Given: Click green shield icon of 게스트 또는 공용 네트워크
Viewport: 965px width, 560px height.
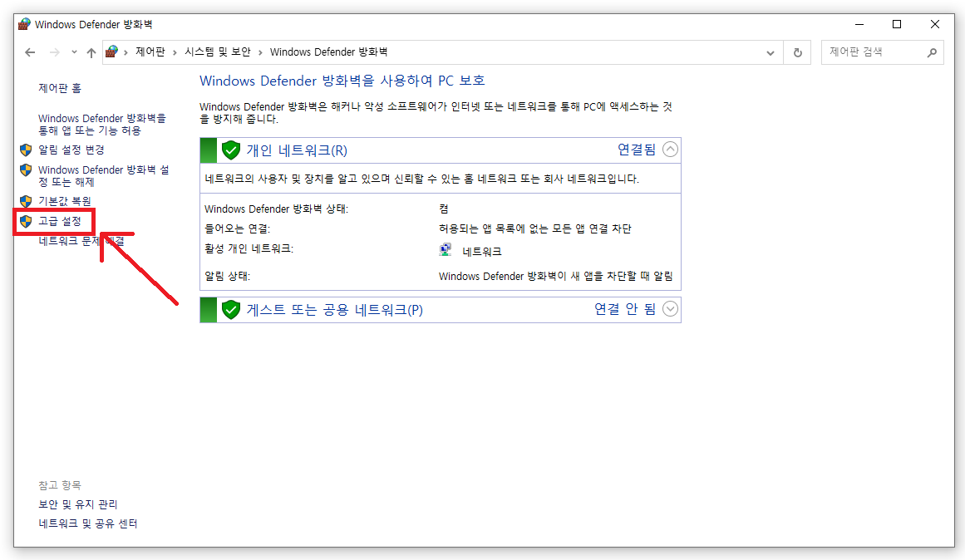Looking at the screenshot, I should click(231, 310).
